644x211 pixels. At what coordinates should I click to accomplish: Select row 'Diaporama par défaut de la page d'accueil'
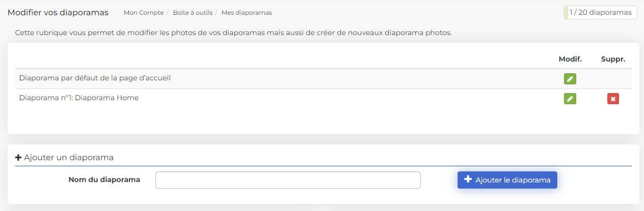[324, 79]
